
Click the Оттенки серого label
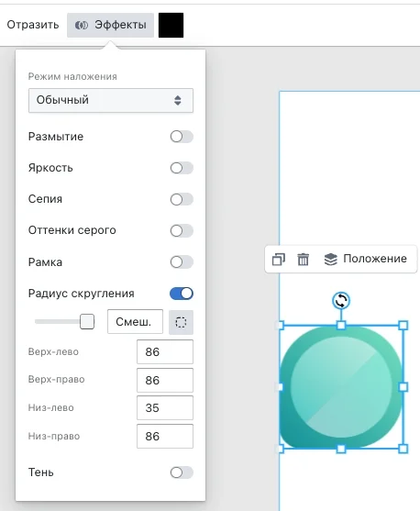(x=72, y=230)
